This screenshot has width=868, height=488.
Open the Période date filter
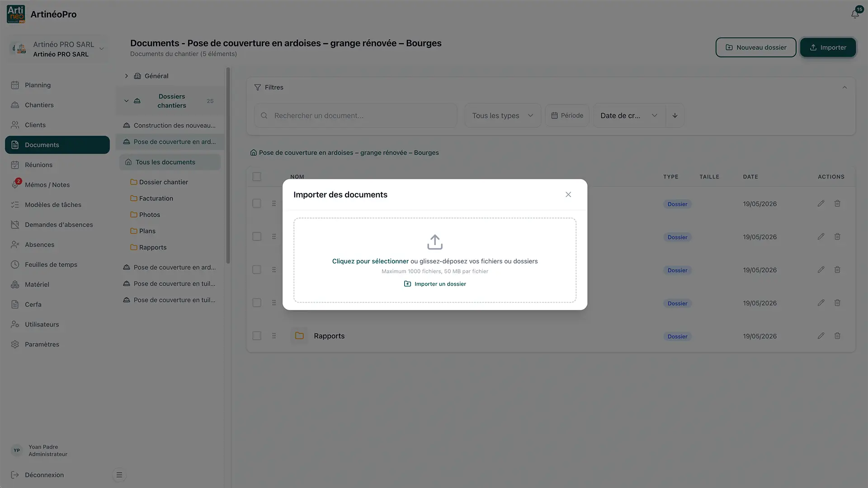coord(567,116)
